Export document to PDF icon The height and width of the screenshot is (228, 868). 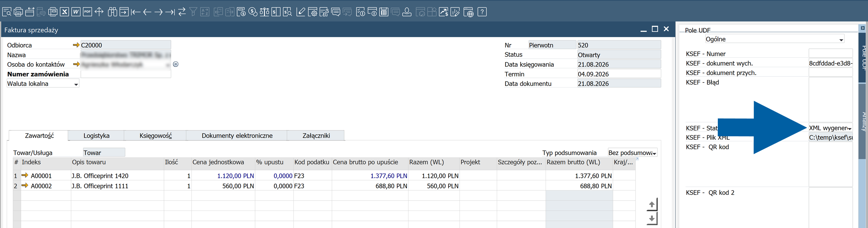click(x=87, y=12)
